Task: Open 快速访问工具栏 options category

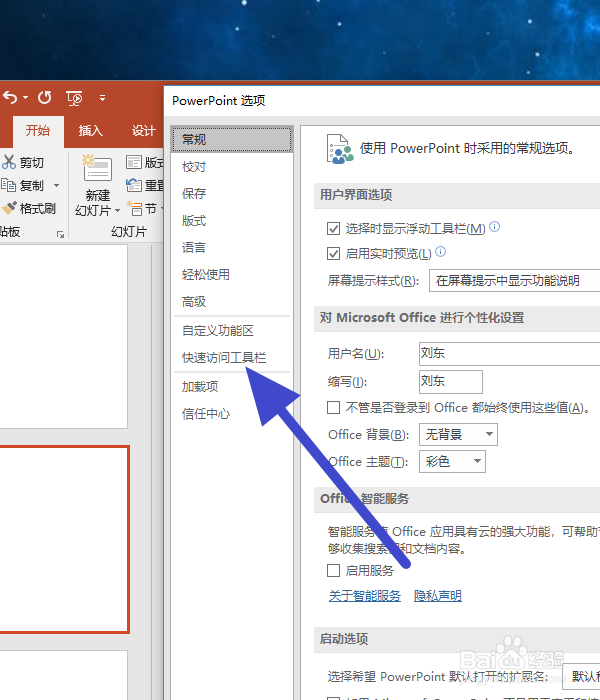Action: (x=232, y=357)
